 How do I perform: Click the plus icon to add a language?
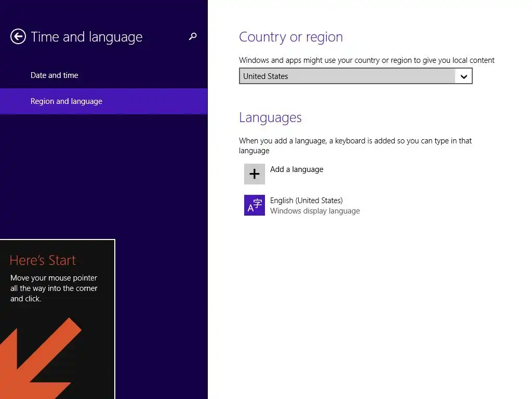255,174
